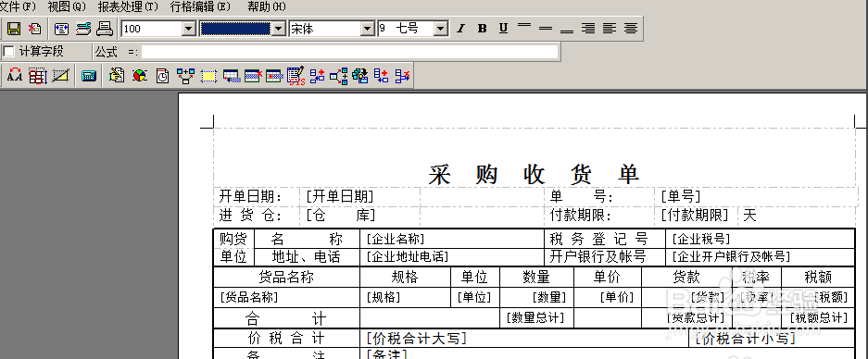Screen dimensions: 868x359
Task: Toggle underline formatting
Action: click(503, 28)
